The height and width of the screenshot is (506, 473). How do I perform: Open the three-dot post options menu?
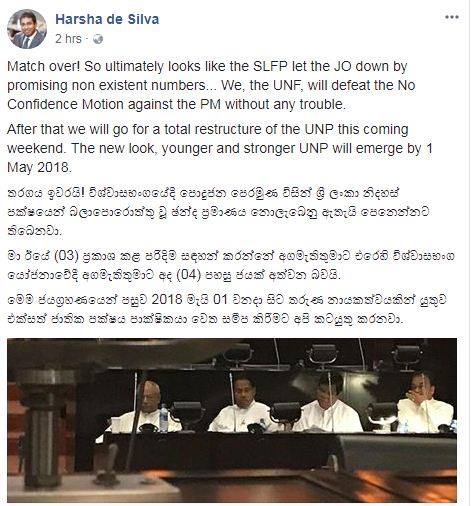coord(451,18)
